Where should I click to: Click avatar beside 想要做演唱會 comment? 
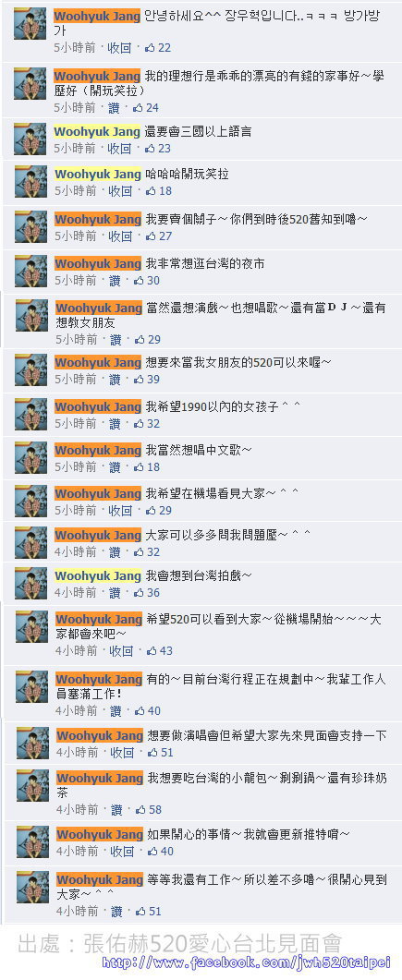[x=32, y=743]
